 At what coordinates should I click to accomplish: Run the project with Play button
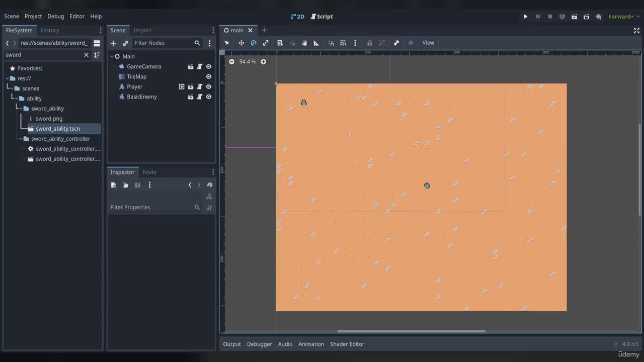[x=526, y=17]
